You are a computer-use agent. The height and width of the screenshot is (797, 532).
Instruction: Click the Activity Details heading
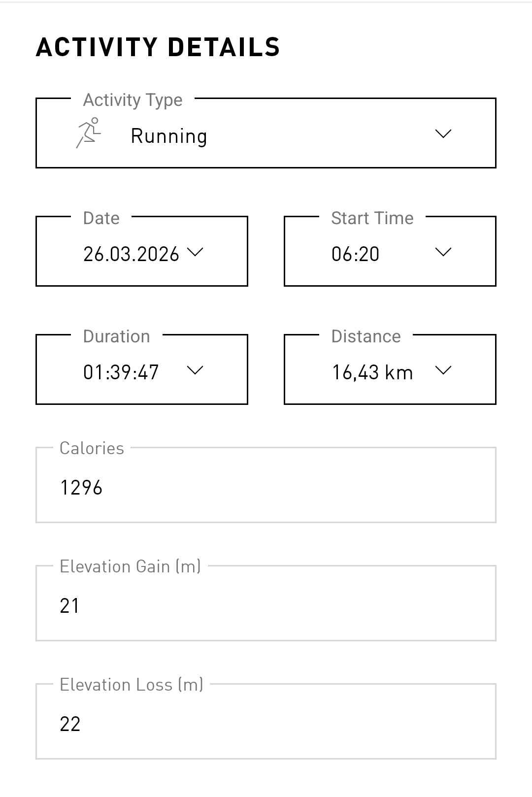158,47
